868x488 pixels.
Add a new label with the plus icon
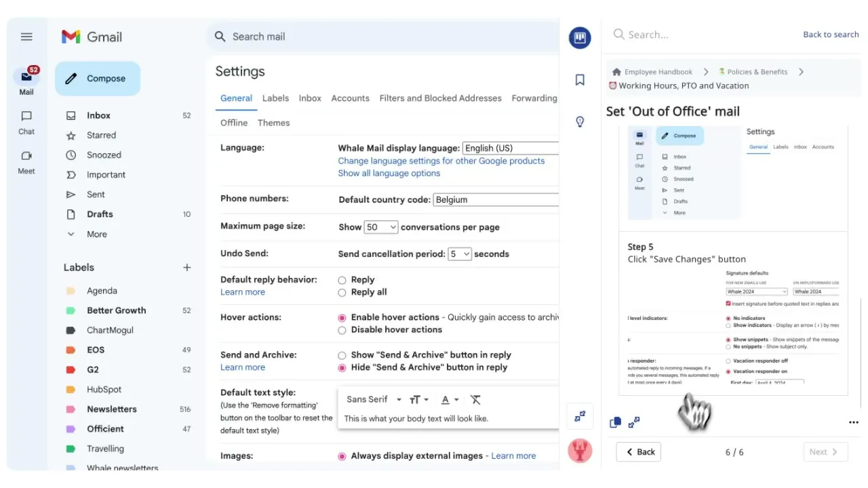(187, 268)
